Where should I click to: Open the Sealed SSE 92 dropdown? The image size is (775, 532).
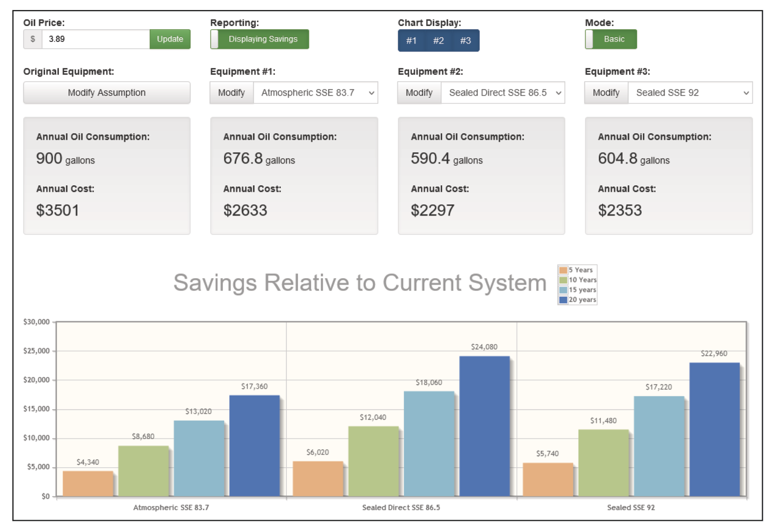690,93
